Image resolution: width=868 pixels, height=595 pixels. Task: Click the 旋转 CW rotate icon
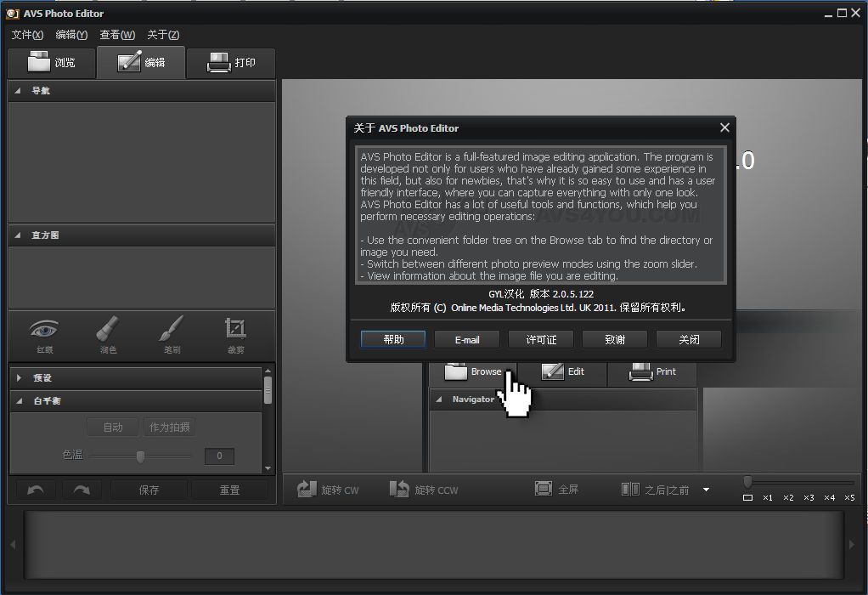pos(304,489)
